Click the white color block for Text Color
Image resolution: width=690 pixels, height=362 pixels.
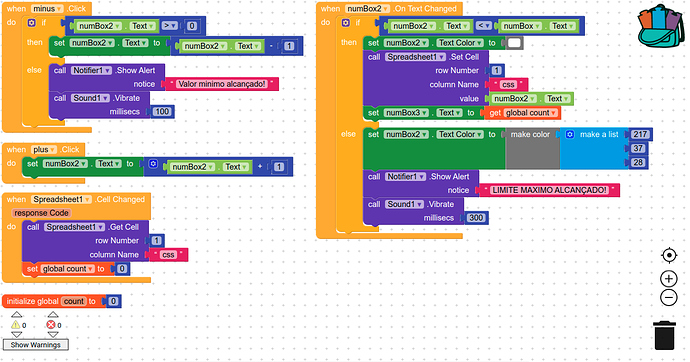tap(514, 43)
